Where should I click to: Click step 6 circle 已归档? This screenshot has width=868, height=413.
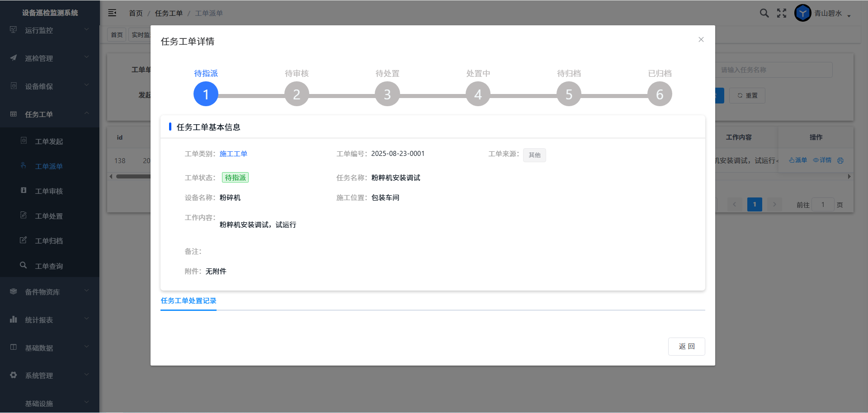(x=660, y=94)
